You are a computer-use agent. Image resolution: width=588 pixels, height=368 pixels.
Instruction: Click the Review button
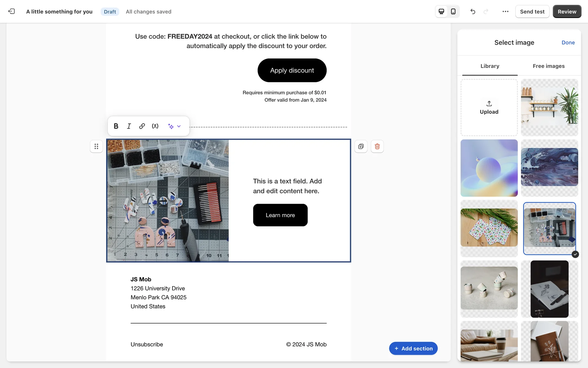(567, 11)
